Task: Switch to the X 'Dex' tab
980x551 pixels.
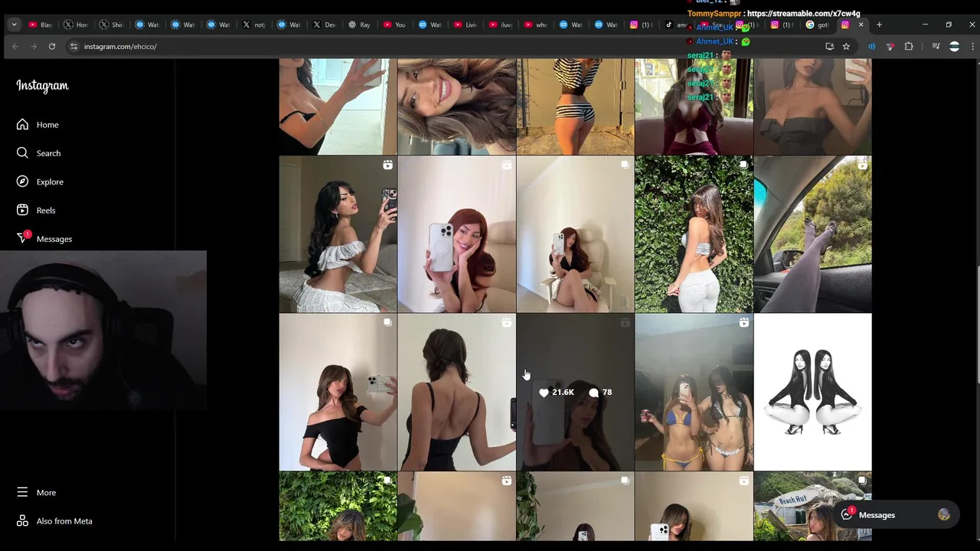Action: (324, 24)
